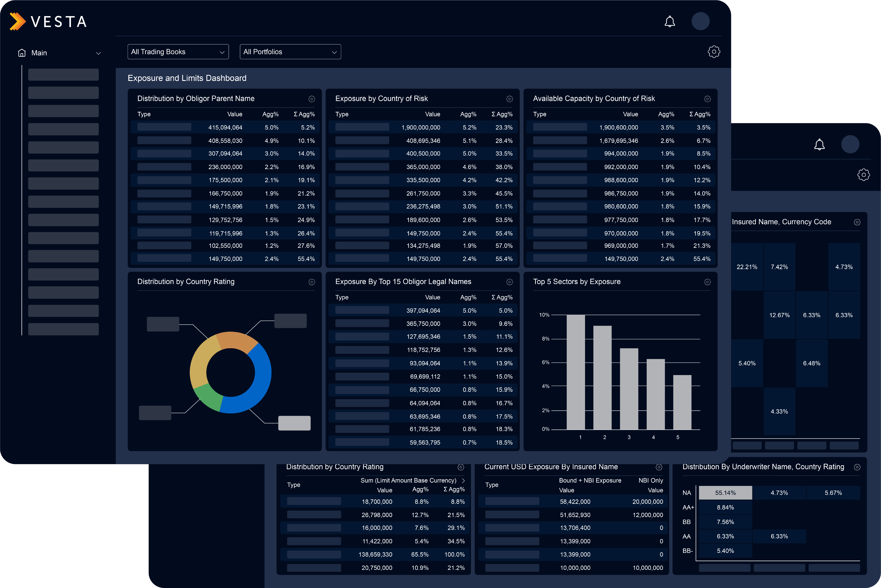Click the Exposure and Limits Dashboard title
The image size is (881, 588).
click(187, 78)
